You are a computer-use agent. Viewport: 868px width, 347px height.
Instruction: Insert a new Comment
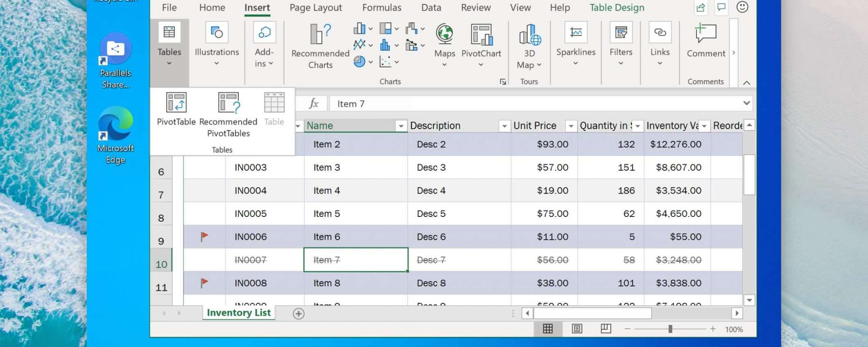click(x=705, y=34)
